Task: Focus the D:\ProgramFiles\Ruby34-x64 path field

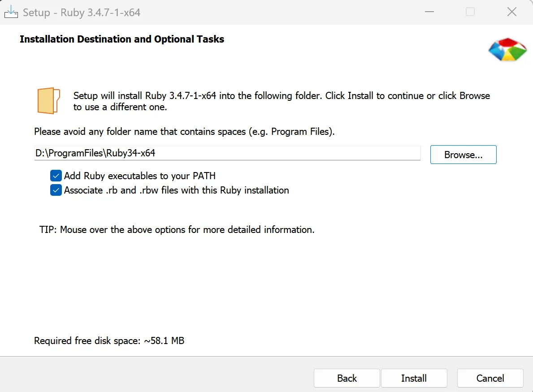Action: [x=227, y=153]
